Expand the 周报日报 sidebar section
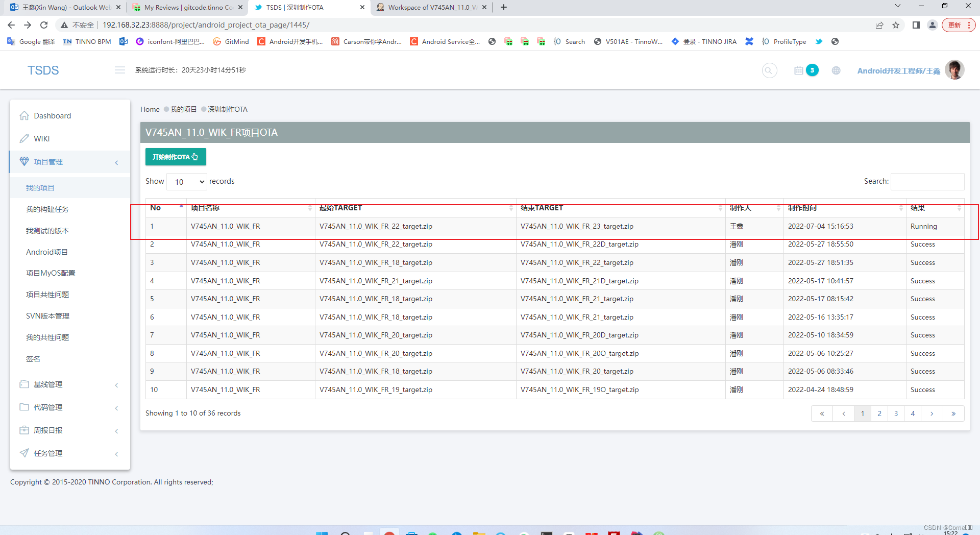 pyautogui.click(x=70, y=430)
